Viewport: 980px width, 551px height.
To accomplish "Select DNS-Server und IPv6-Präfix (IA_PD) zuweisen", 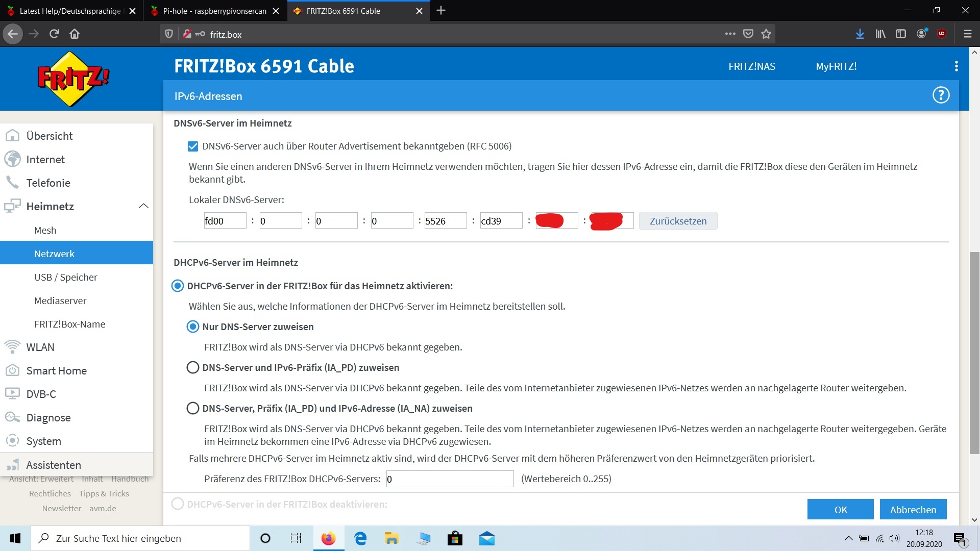I will click(x=193, y=368).
